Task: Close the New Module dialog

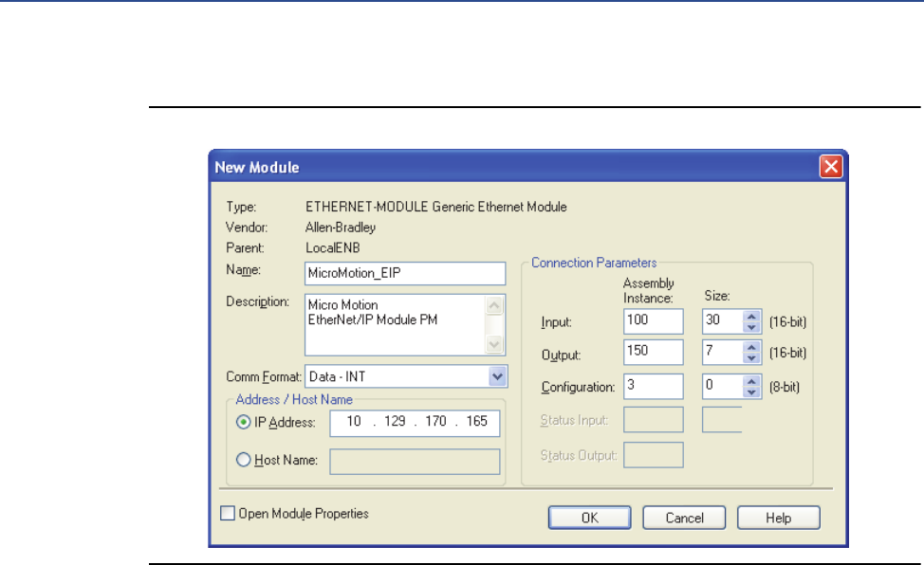Action: pos(831,168)
